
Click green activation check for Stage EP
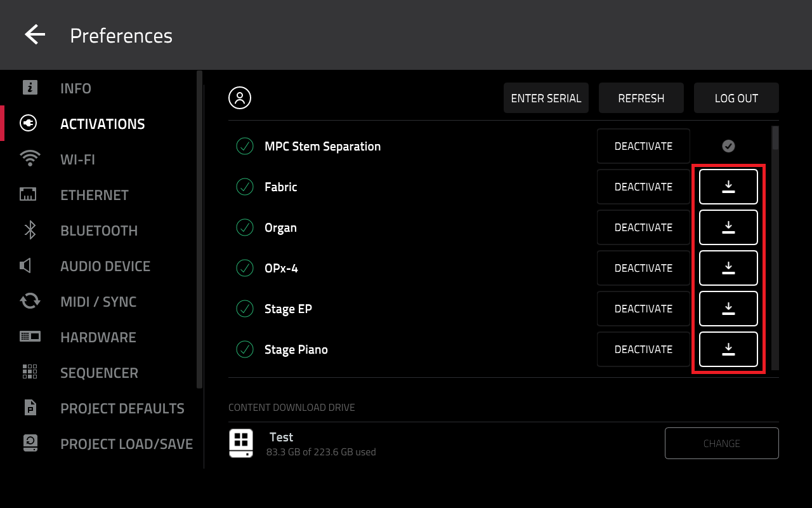(x=245, y=309)
